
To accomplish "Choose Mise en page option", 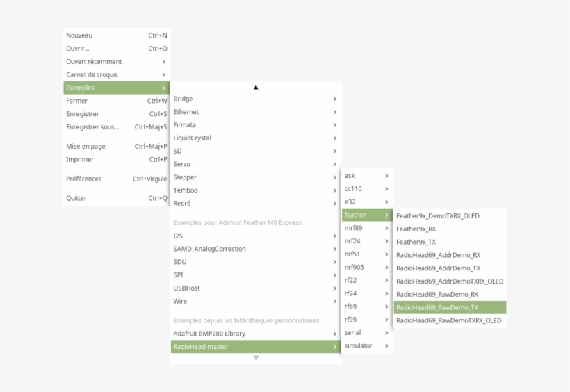I will (85, 147).
